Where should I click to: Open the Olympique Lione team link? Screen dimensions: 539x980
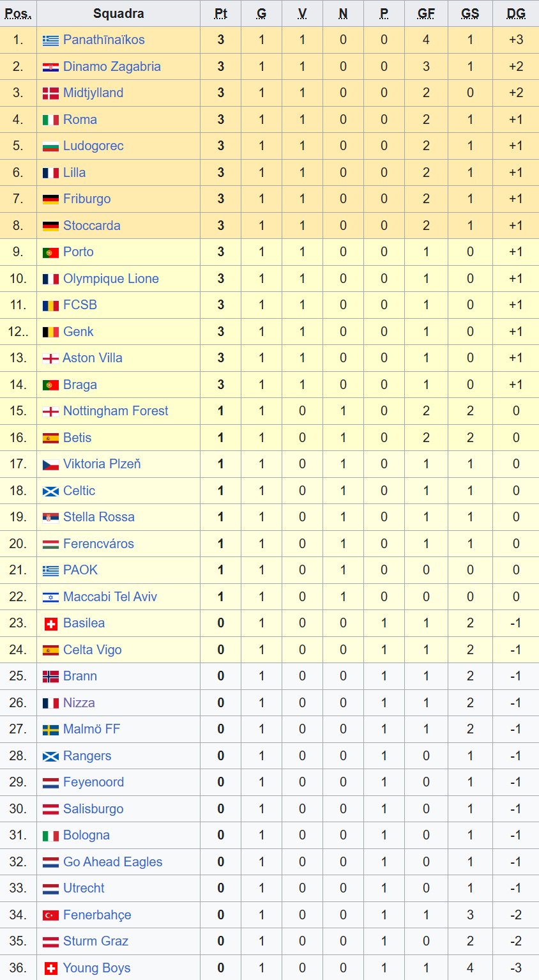110,279
